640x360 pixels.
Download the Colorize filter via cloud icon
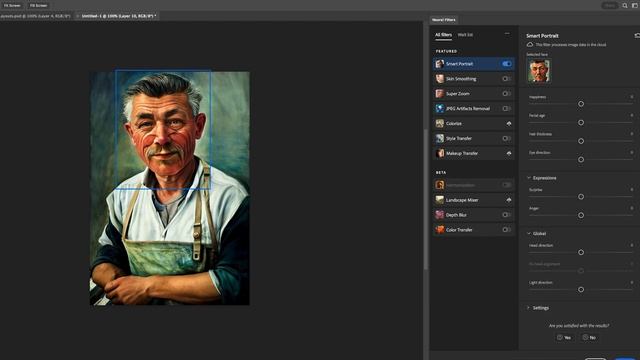coord(509,123)
